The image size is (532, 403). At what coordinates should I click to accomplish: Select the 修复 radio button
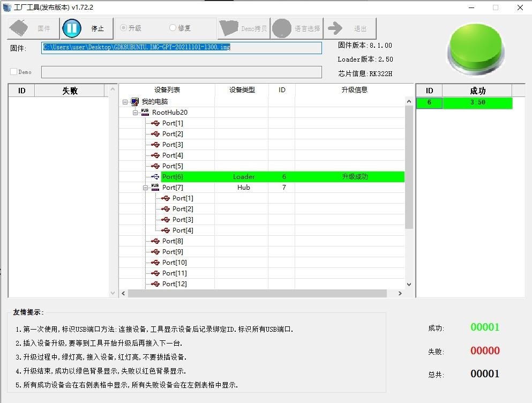(x=173, y=28)
